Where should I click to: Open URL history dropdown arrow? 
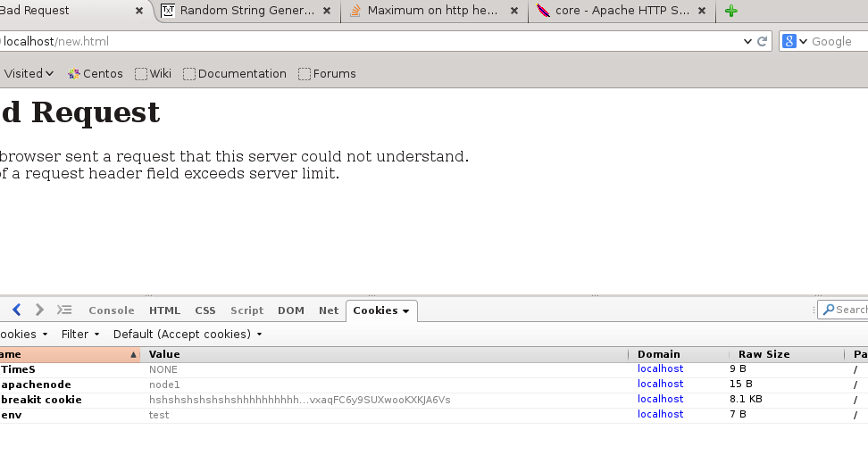click(x=747, y=41)
